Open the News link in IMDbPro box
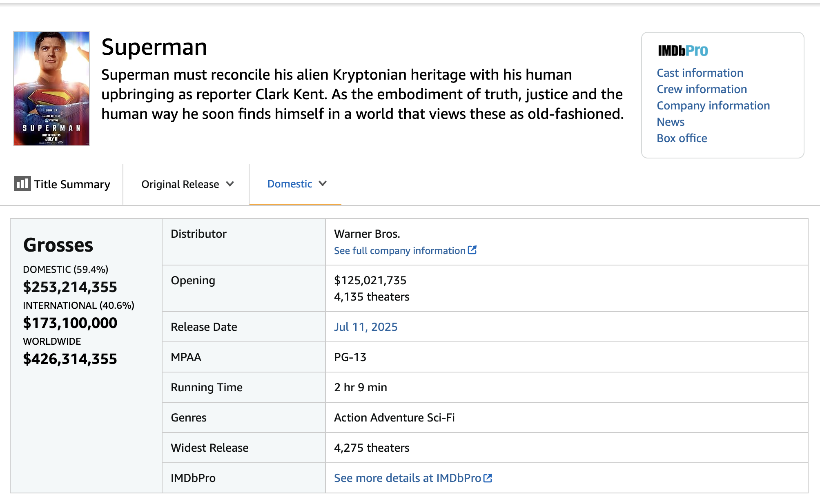This screenshot has width=820, height=504. click(671, 122)
